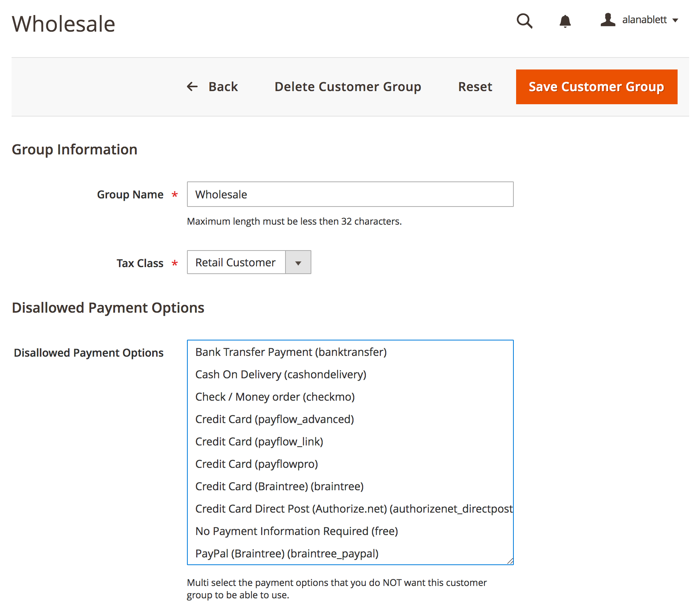Go back using the Back button
This screenshot has height=613, width=700.
(x=212, y=87)
